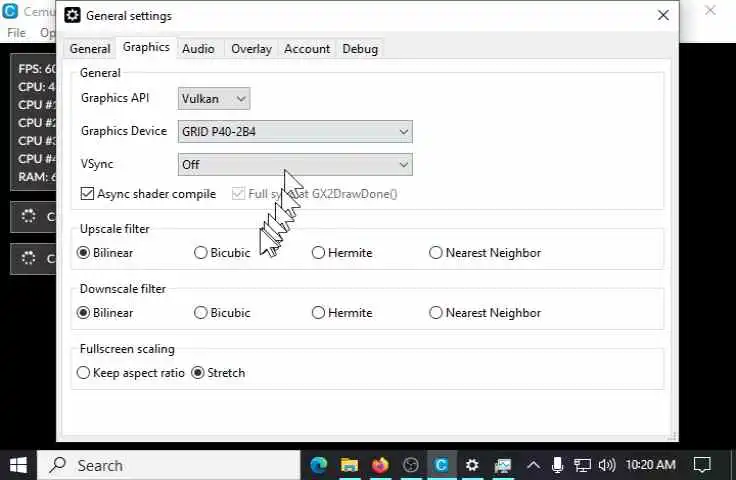Open the Graphics Device GRID P40-2B4 dropdown
The image size is (736, 480).
click(295, 132)
